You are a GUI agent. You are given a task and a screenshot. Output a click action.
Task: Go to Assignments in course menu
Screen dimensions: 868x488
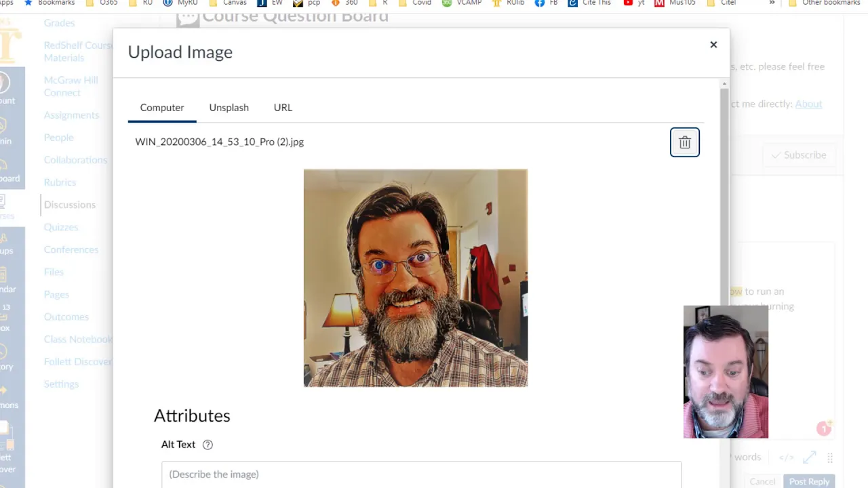pos(71,115)
